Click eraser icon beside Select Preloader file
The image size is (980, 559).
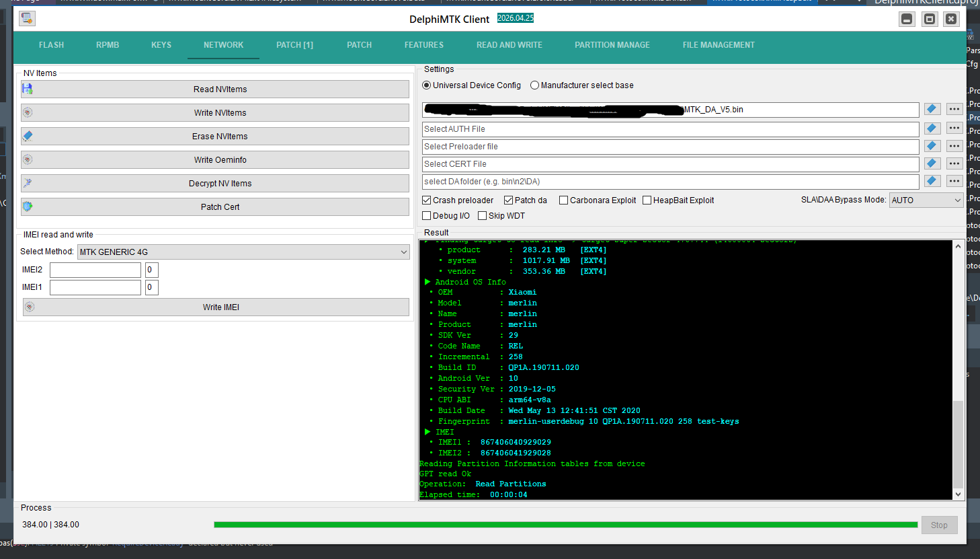click(932, 145)
